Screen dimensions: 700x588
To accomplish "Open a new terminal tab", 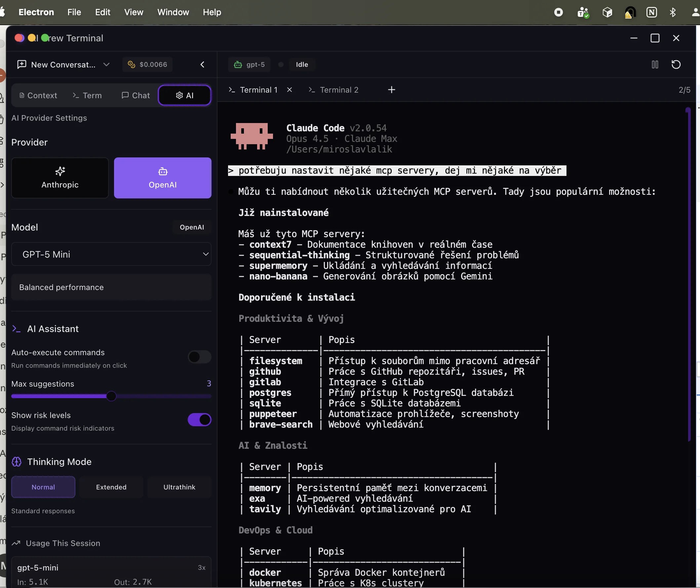I will tap(391, 89).
